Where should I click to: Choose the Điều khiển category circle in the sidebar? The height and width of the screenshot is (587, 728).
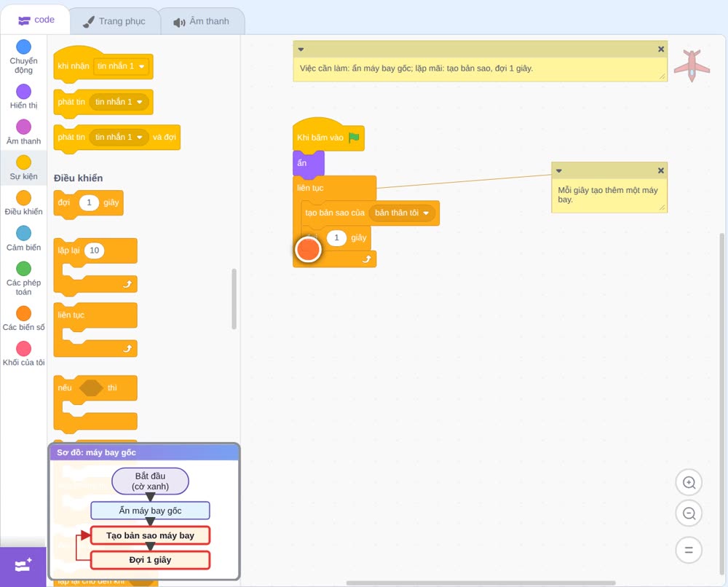[x=23, y=198]
